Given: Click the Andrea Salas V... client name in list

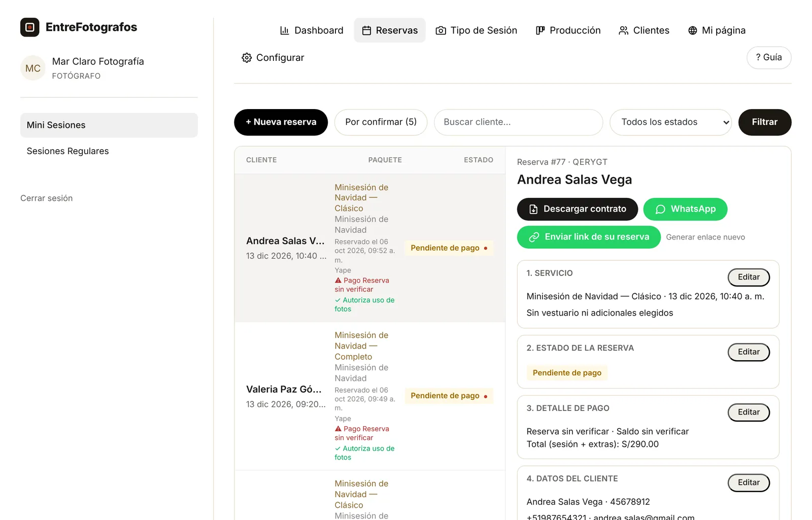Looking at the screenshot, I should click(285, 241).
